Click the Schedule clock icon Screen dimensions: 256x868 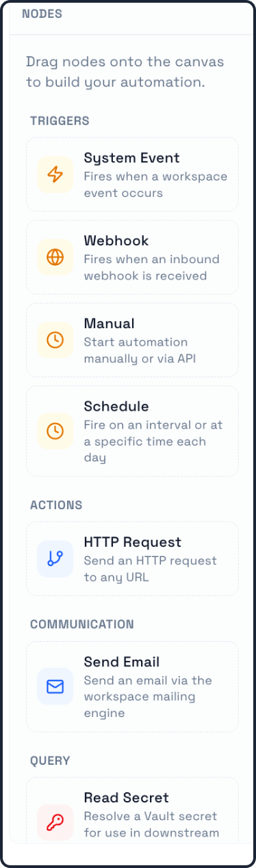tap(55, 431)
